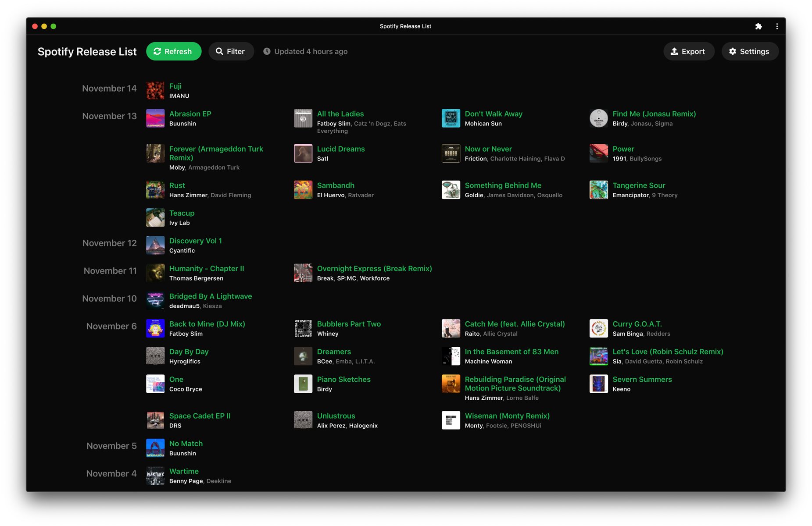Click artist name Mohican Sun
This screenshot has height=526, width=812.
(483, 124)
